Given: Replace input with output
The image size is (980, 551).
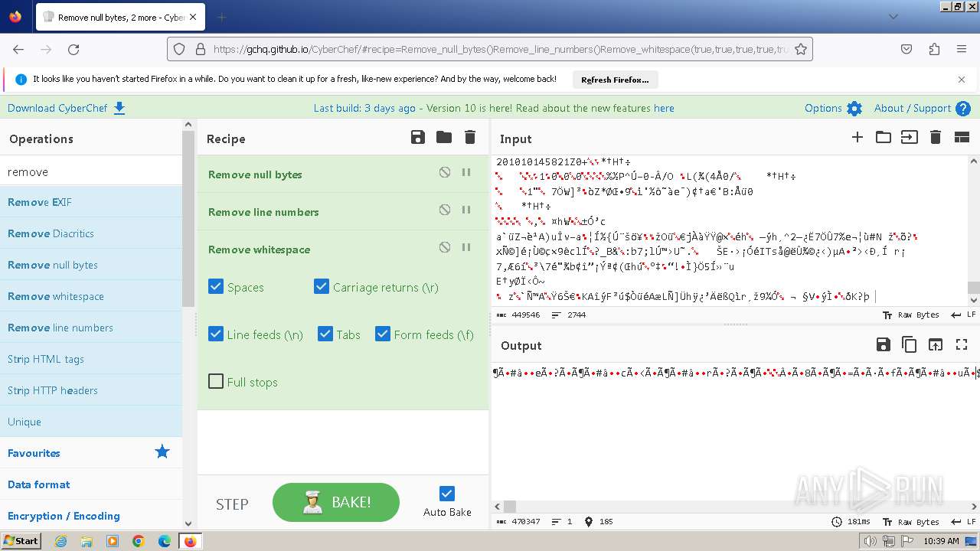Looking at the screenshot, I should (x=936, y=345).
